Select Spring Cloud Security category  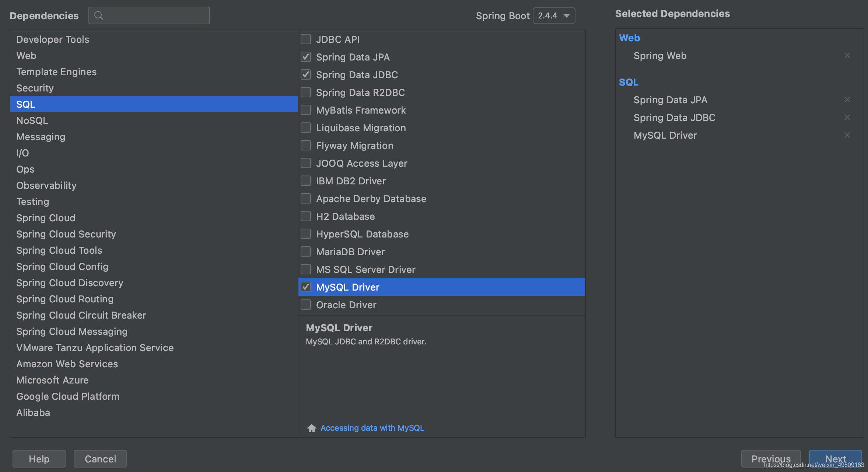(x=154, y=234)
